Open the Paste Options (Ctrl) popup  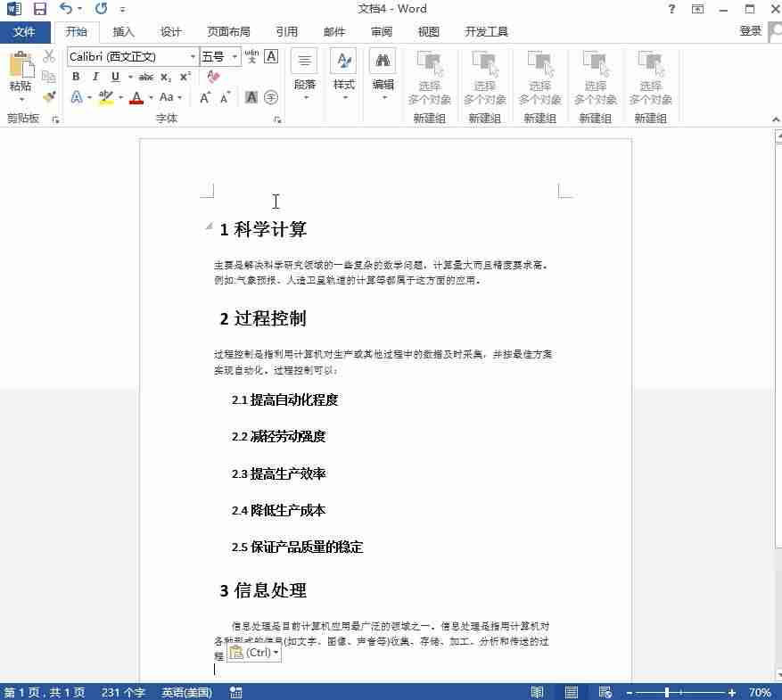pyautogui.click(x=254, y=653)
